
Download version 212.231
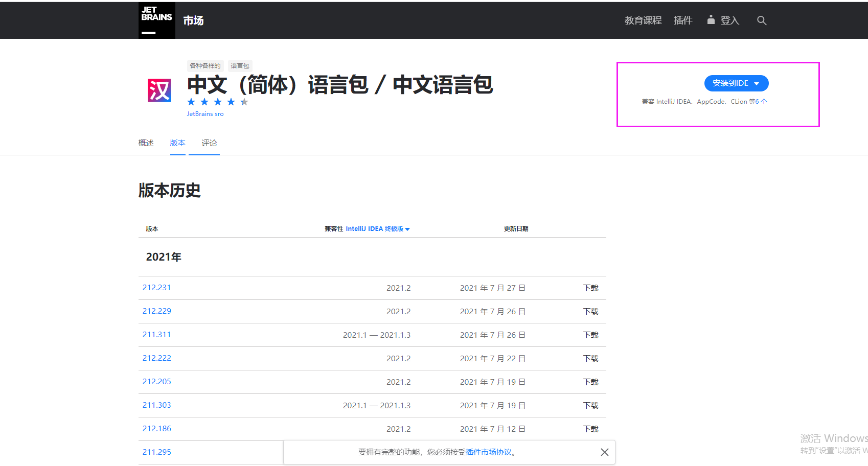591,288
